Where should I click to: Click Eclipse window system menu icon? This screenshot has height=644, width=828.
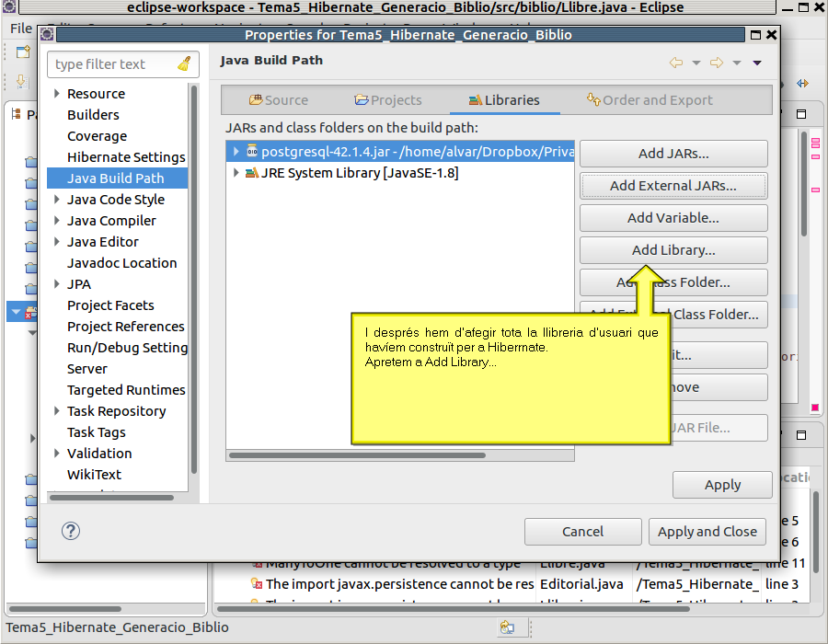tap(9, 6)
